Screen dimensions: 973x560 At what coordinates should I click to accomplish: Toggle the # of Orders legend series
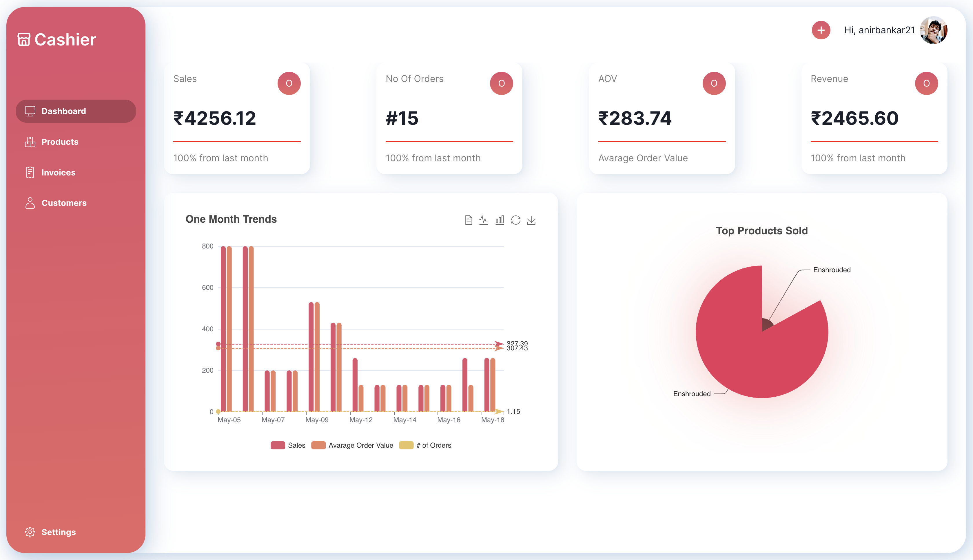tap(425, 445)
